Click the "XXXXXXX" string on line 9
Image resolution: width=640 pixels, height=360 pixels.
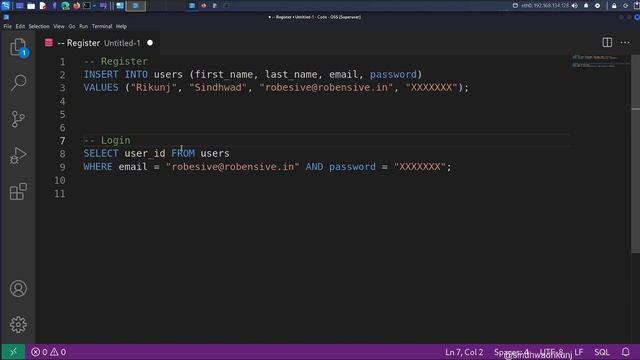coord(420,167)
